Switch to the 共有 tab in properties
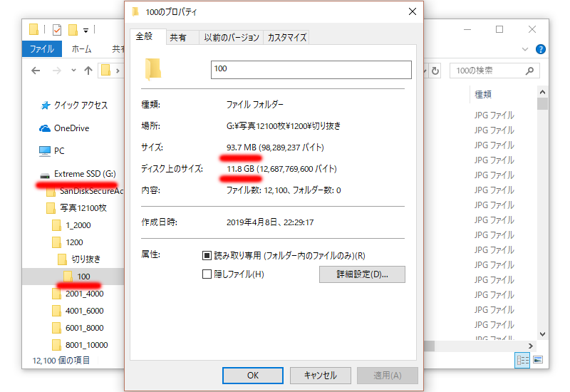Screen dimensions: 570x392 point(177,38)
